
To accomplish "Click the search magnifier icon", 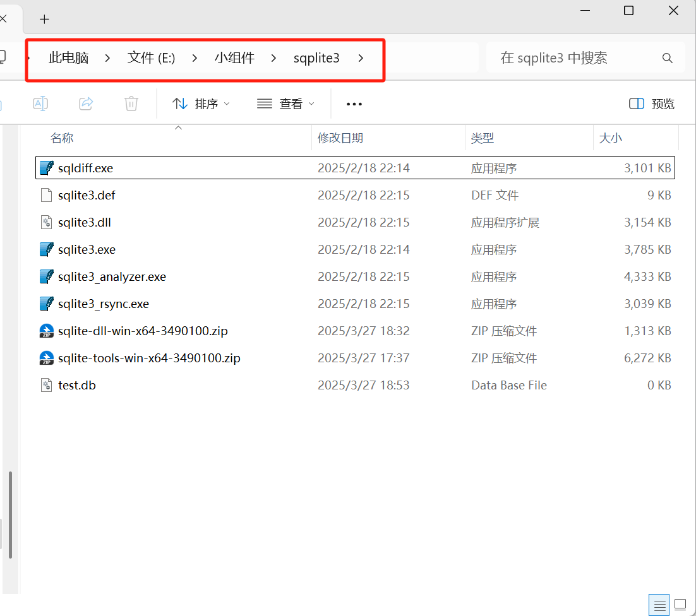I will tap(667, 58).
